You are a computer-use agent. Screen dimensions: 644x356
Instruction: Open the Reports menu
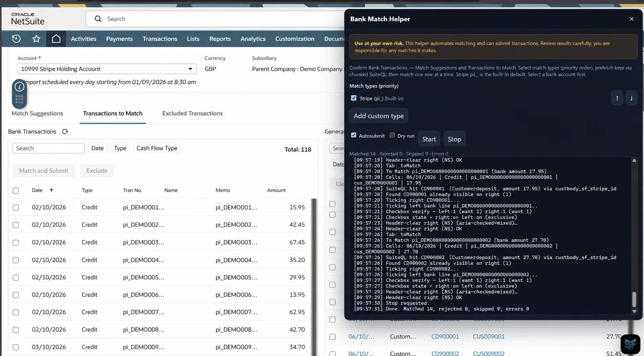click(220, 39)
